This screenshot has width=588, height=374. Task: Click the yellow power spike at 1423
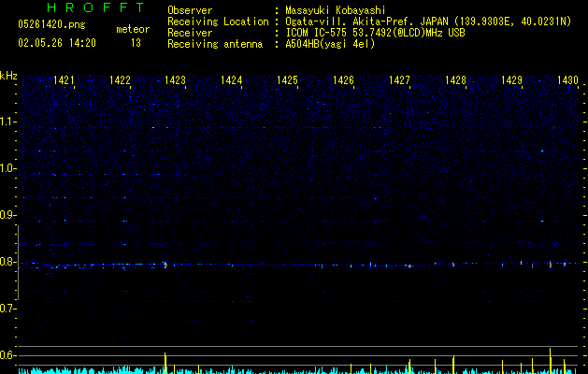pos(165,363)
